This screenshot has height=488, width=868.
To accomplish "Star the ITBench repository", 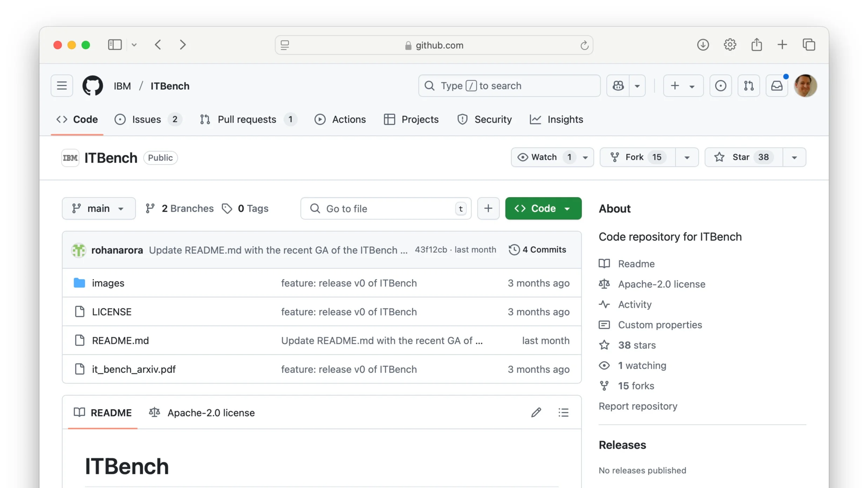I will tap(743, 157).
